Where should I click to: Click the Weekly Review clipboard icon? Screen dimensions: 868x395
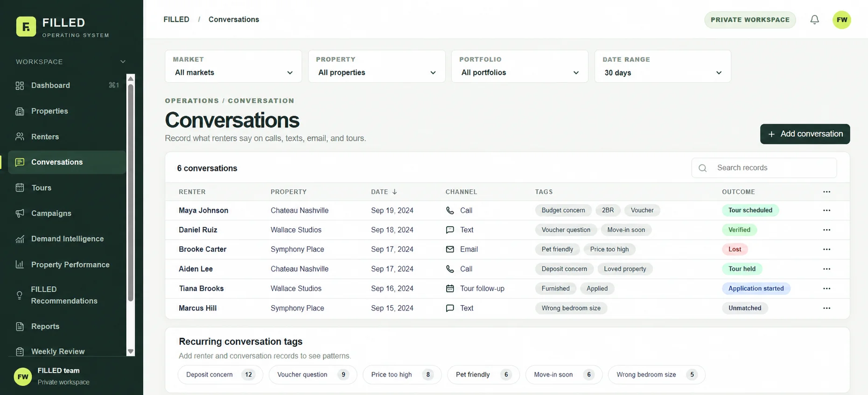(x=20, y=352)
